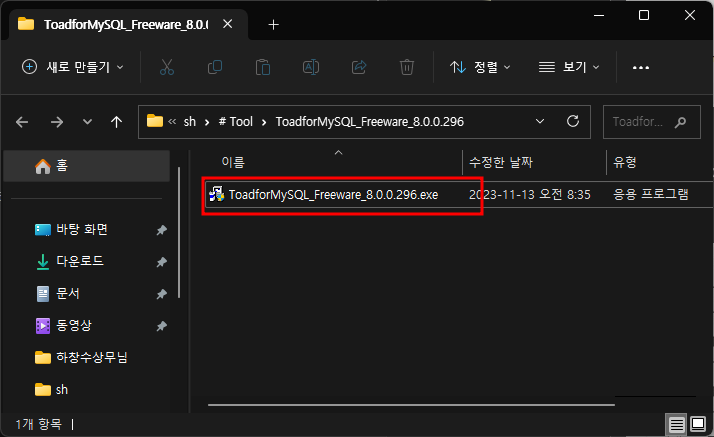This screenshot has width=714, height=437.
Task: Maximize the File Explorer window
Action: [644, 15]
